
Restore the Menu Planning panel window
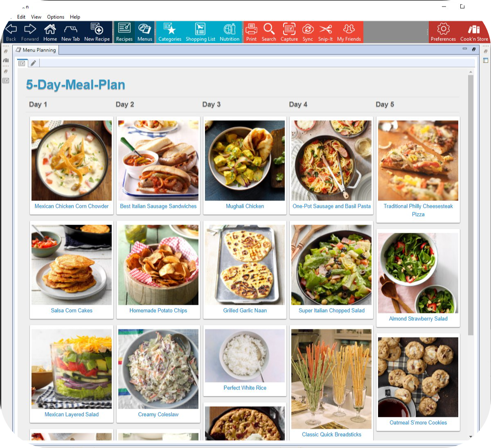tap(474, 49)
